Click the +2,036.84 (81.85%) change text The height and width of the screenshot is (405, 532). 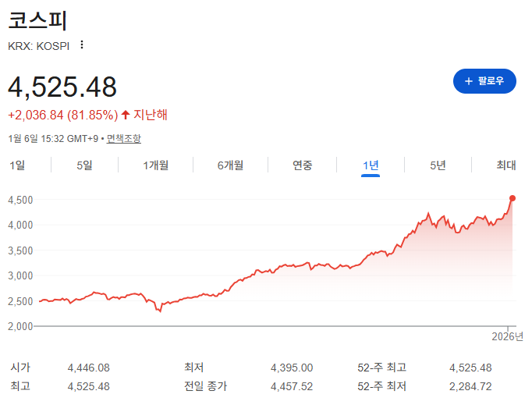pyautogui.click(x=62, y=115)
